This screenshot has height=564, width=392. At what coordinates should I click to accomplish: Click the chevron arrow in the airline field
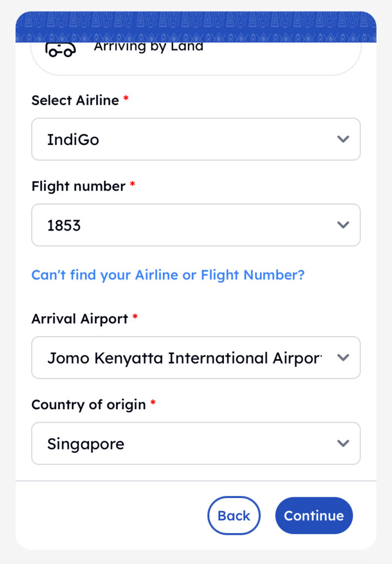[x=343, y=139]
